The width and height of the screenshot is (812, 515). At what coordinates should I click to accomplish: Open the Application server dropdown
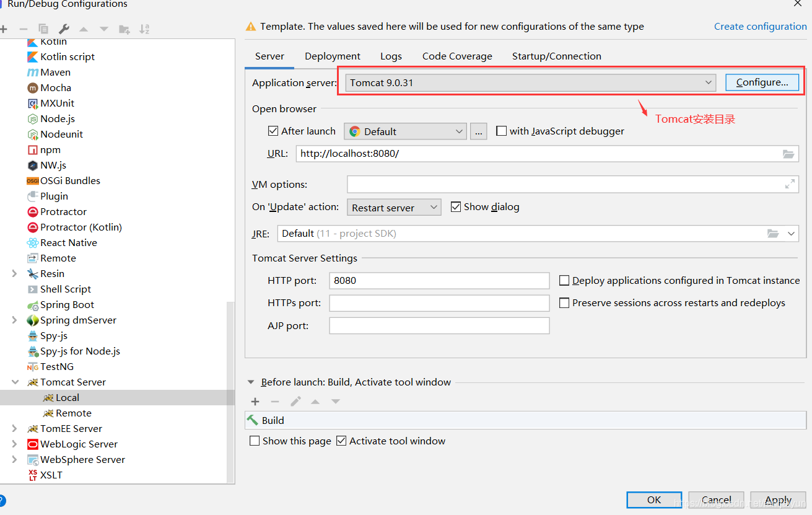click(x=531, y=82)
